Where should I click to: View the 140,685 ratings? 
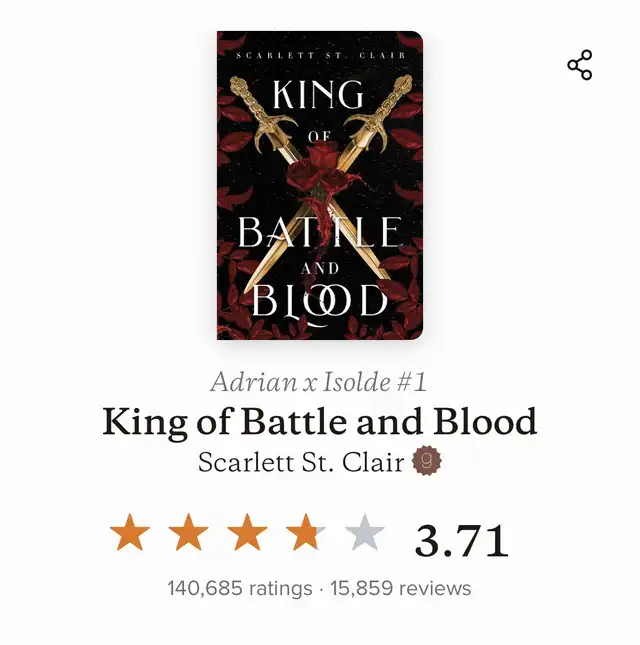240,588
